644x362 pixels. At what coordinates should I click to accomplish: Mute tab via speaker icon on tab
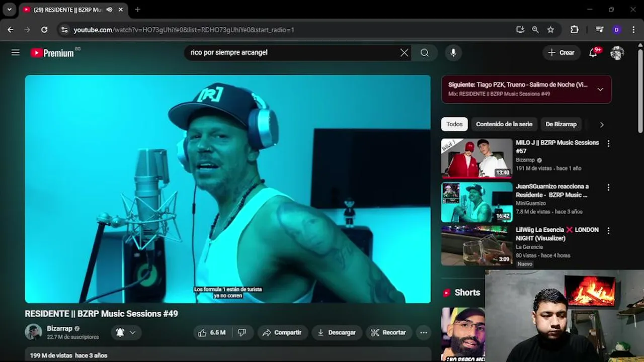click(x=109, y=10)
